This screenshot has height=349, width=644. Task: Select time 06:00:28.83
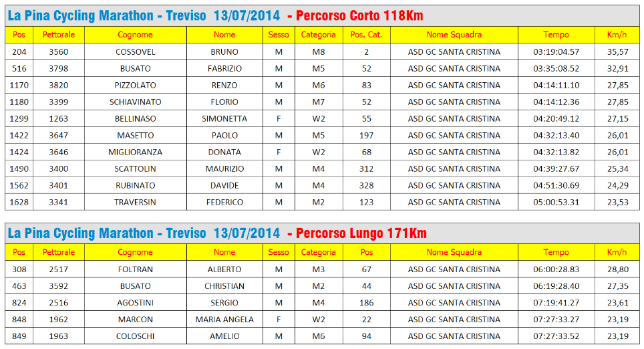(556, 269)
